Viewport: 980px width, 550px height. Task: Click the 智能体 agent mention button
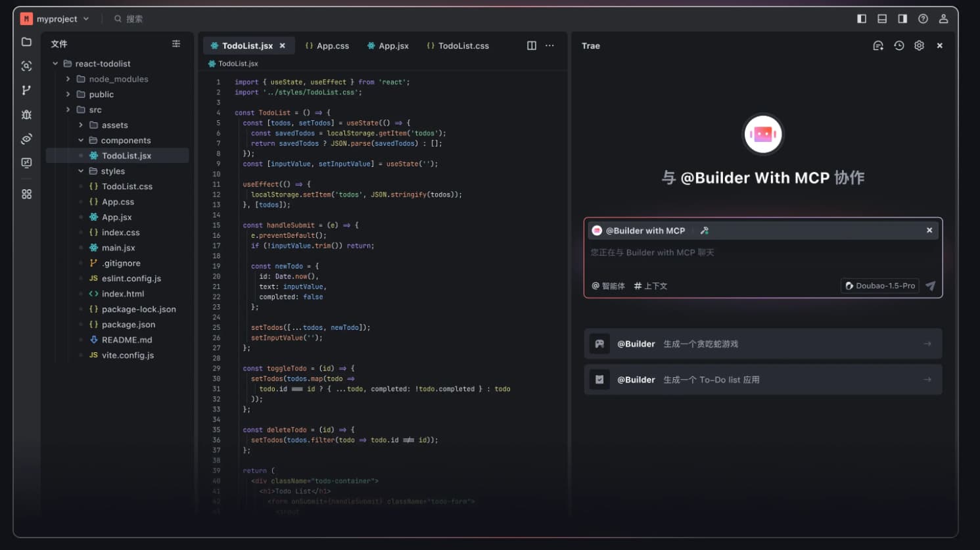click(608, 286)
